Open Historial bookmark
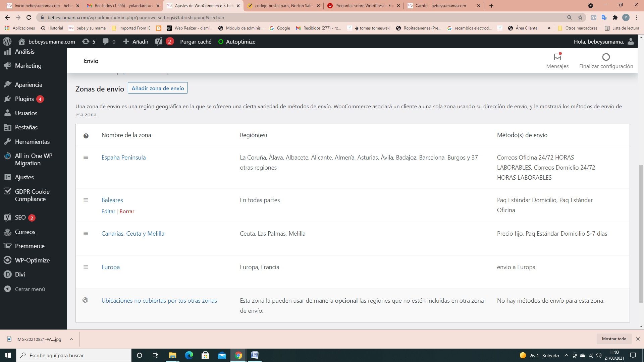 coord(52,28)
